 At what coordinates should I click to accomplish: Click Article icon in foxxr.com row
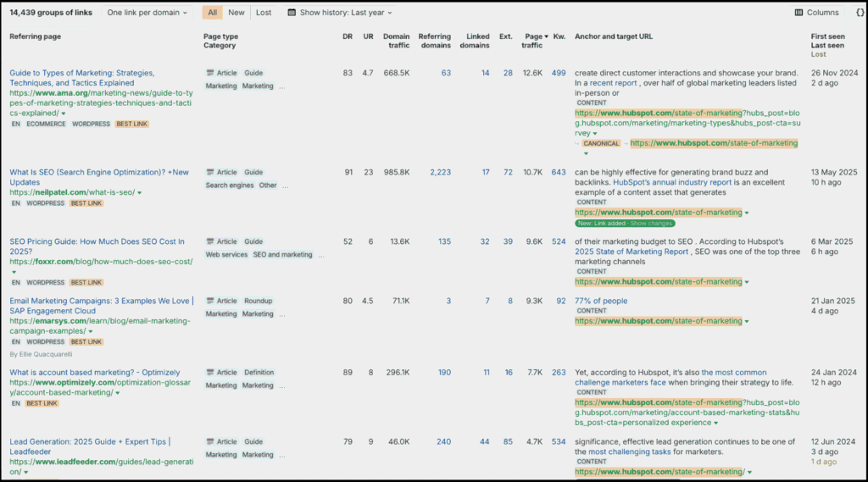210,241
